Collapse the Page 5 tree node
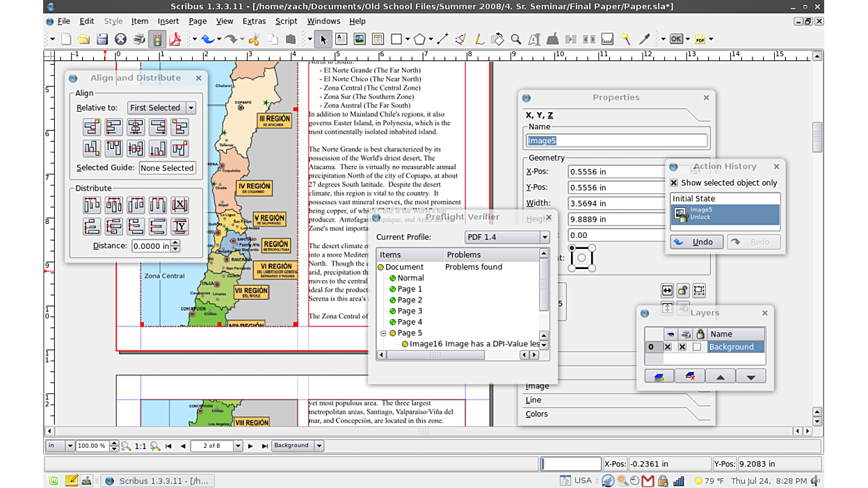Viewport: 868px width, 488px height. pos(383,333)
